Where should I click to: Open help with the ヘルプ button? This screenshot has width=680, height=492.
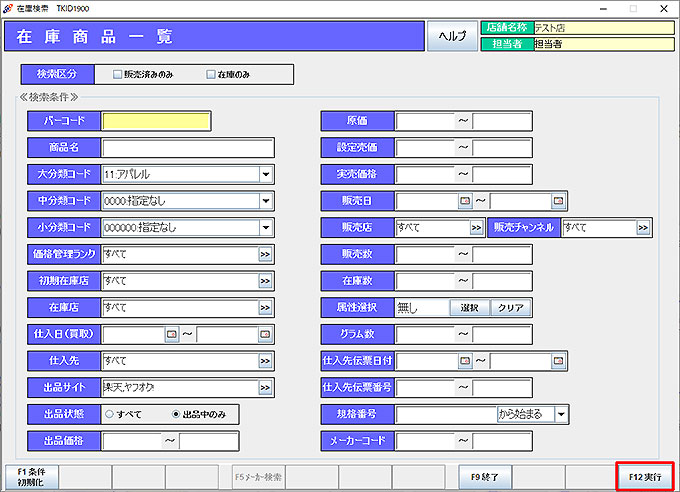453,37
